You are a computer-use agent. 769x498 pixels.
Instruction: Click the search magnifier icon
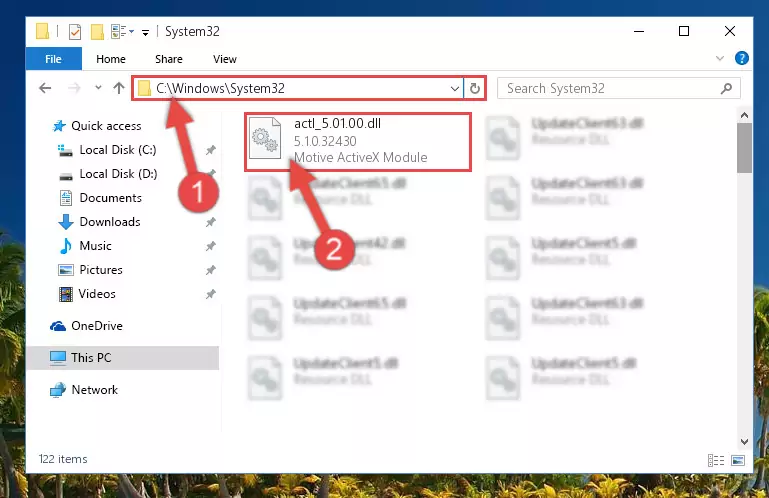pos(726,88)
